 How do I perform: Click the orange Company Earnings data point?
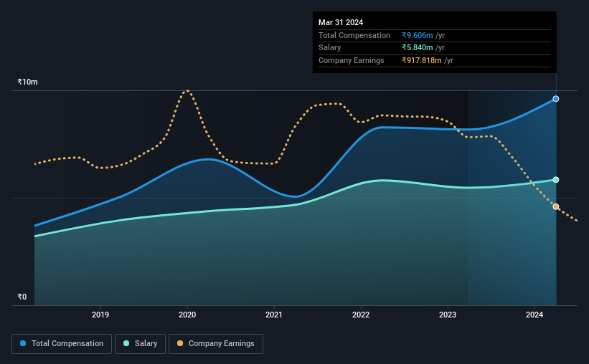(555, 207)
